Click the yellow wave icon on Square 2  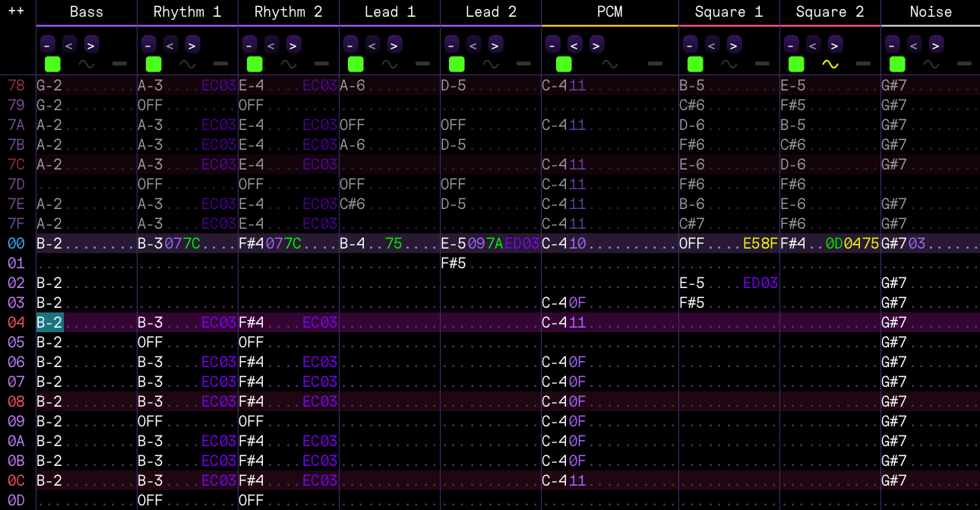point(830,64)
